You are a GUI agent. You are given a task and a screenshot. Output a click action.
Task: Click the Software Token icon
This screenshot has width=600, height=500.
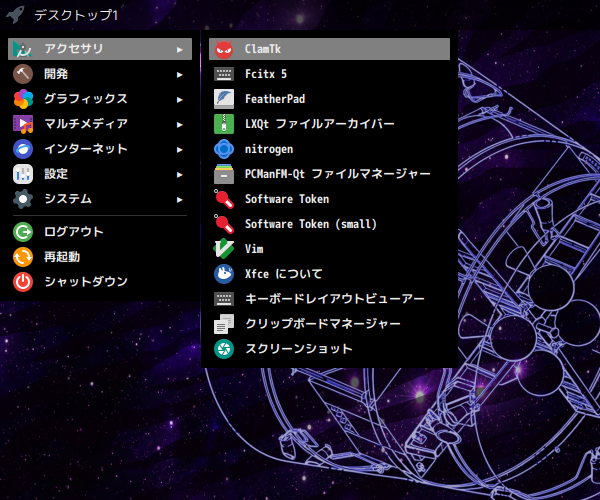224,199
